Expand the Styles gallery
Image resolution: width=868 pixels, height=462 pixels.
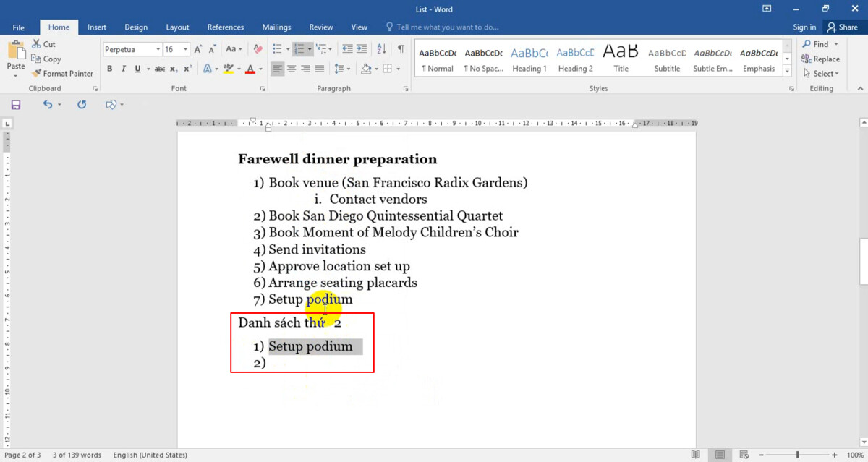pyautogui.click(x=787, y=71)
